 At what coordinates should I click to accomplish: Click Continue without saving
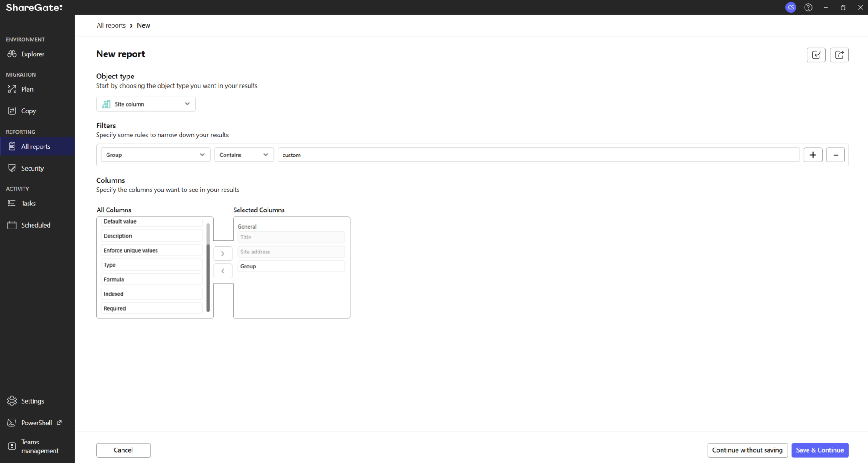pyautogui.click(x=747, y=450)
